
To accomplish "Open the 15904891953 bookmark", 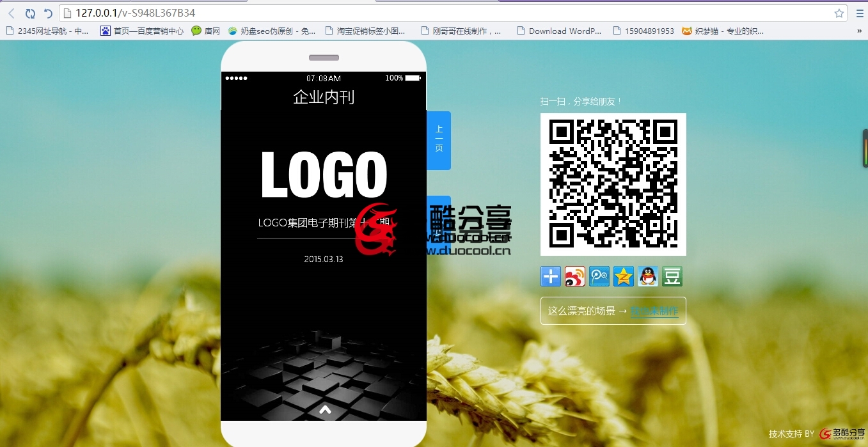I will [643, 31].
